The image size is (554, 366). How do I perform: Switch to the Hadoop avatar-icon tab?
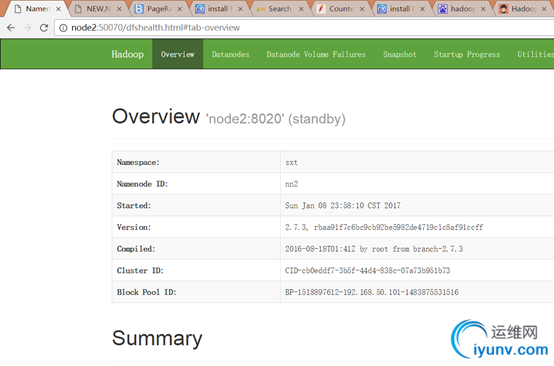522,9
